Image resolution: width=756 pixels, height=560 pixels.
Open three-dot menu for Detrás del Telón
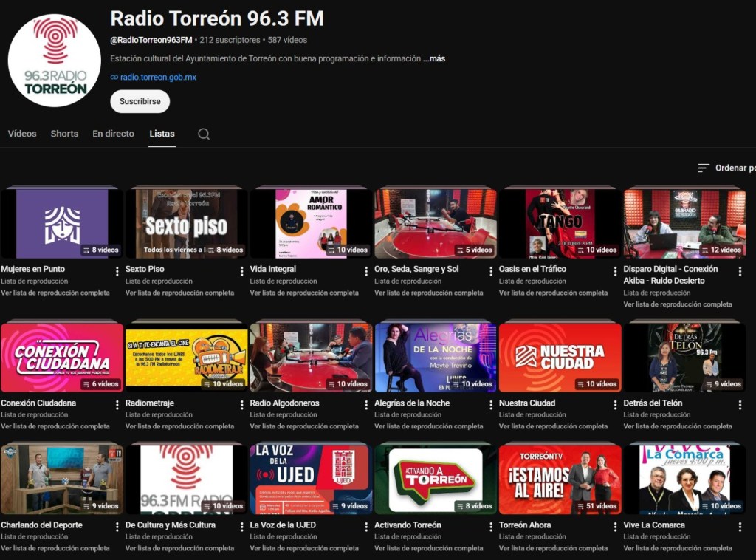pos(740,405)
